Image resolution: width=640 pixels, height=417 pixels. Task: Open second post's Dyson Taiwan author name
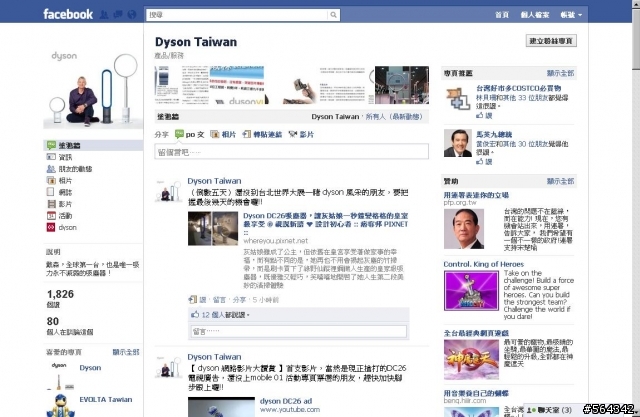[x=214, y=357]
